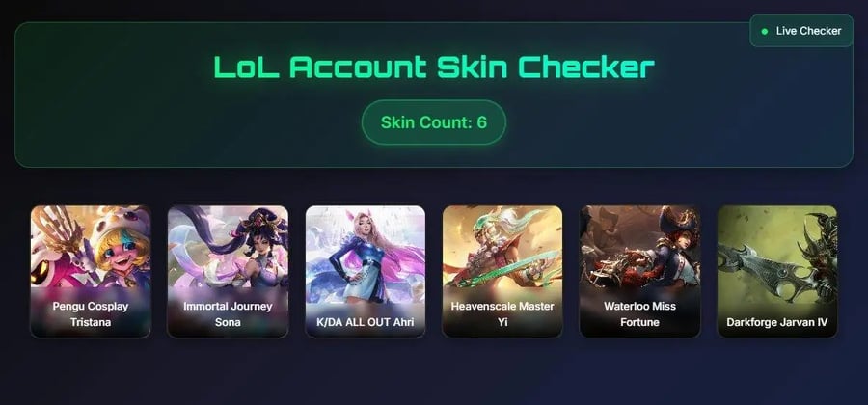Select the Immortal Journey Sona skin card
The image size is (868, 405).
click(x=228, y=272)
